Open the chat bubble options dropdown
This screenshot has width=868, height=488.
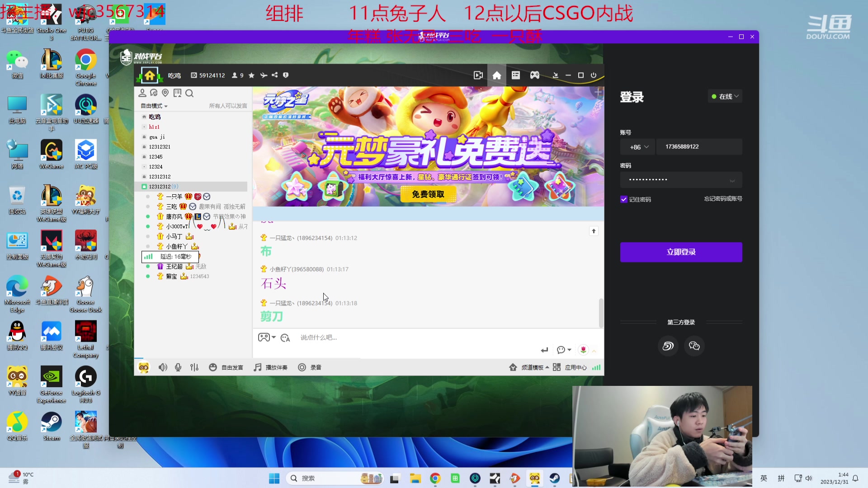coord(564,350)
